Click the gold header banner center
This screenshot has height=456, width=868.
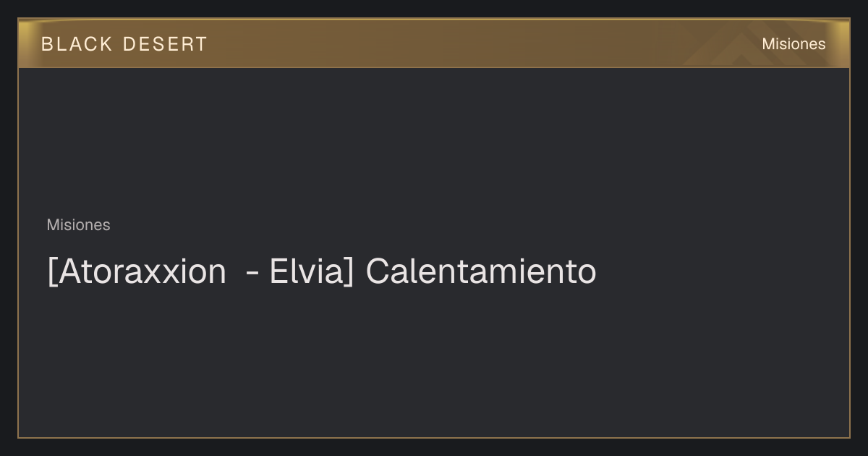pyautogui.click(x=434, y=43)
